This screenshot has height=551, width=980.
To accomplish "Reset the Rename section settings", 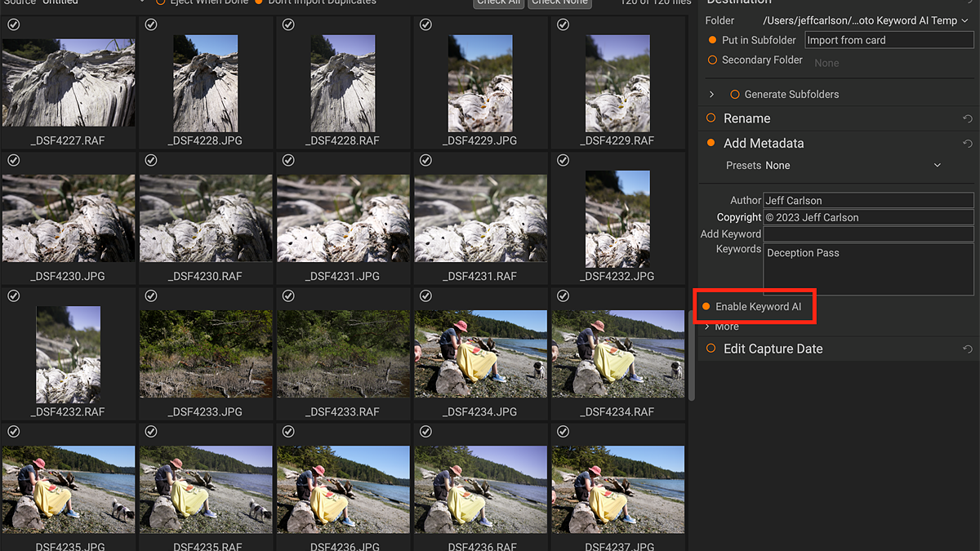I will coord(968,118).
